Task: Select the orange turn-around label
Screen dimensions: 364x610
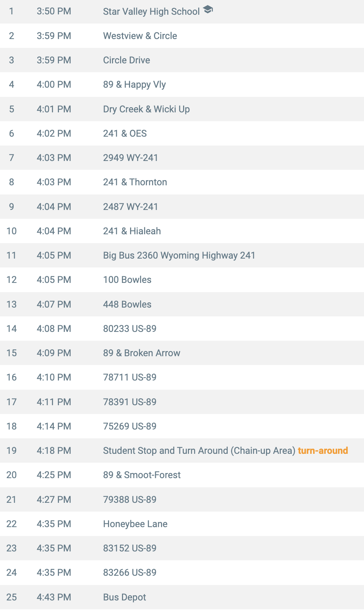Action: (x=323, y=451)
